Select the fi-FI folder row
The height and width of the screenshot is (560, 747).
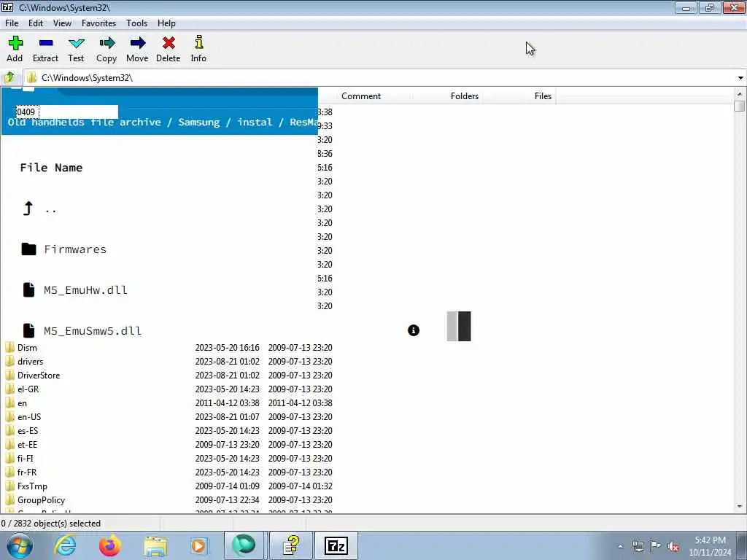tap(169, 458)
